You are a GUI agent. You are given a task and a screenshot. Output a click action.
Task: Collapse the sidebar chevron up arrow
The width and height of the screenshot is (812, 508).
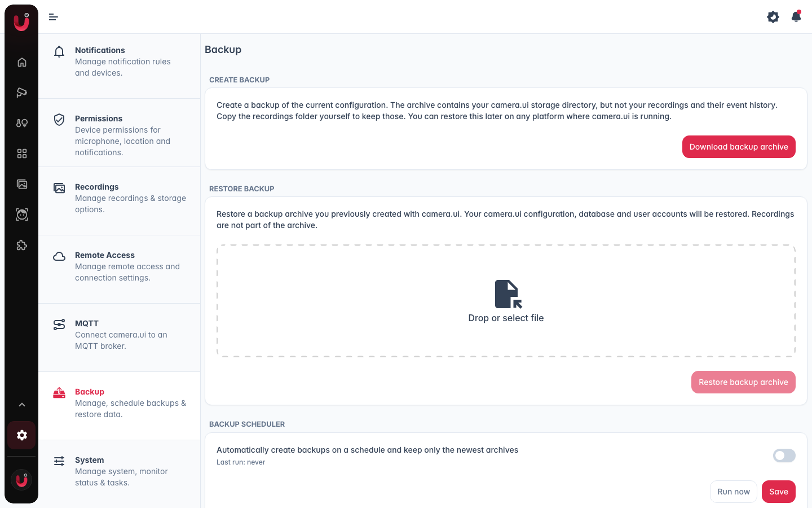(22, 405)
